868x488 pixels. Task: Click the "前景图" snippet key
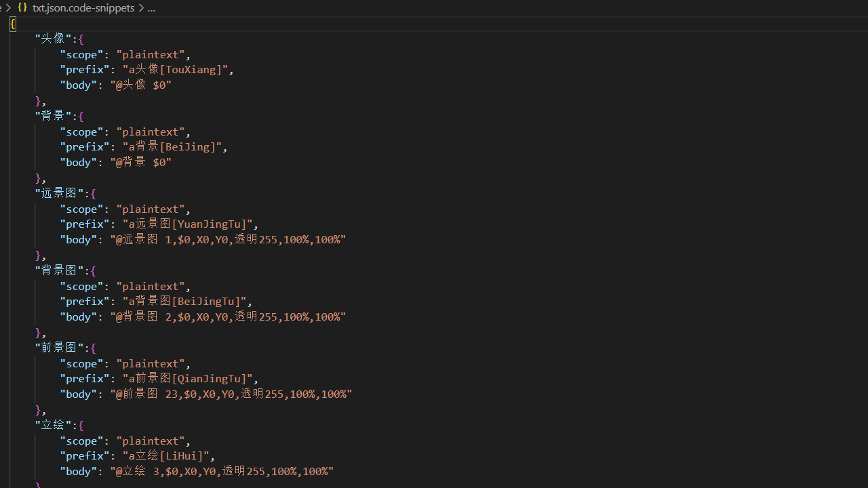(x=59, y=348)
